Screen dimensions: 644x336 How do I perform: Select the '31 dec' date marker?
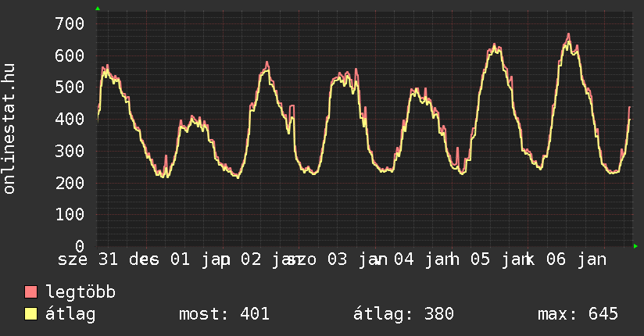[125, 259]
